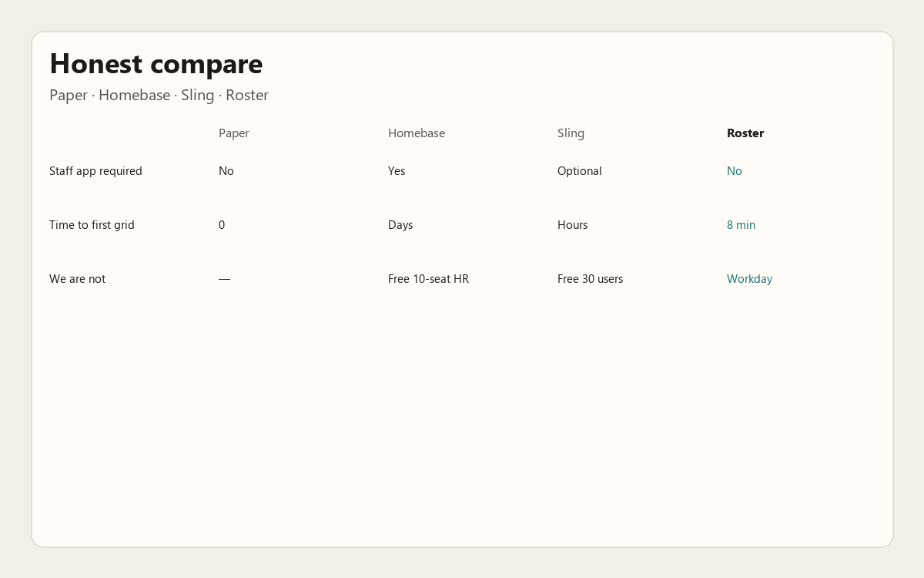Click the Homebase column header
924x578 pixels.
(417, 133)
